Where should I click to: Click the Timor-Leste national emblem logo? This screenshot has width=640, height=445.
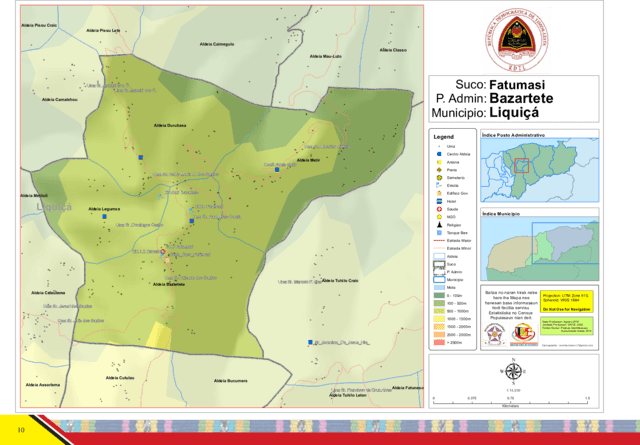pos(510,36)
